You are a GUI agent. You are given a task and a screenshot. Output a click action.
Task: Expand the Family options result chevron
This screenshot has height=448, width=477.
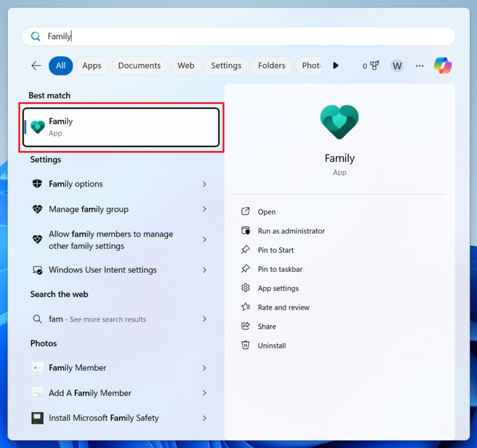[204, 184]
